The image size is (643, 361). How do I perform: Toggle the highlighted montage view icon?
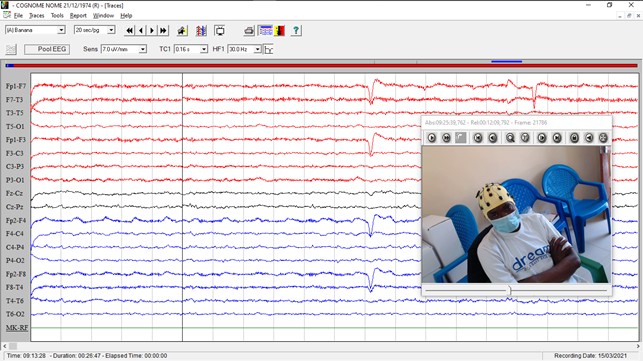click(266, 30)
